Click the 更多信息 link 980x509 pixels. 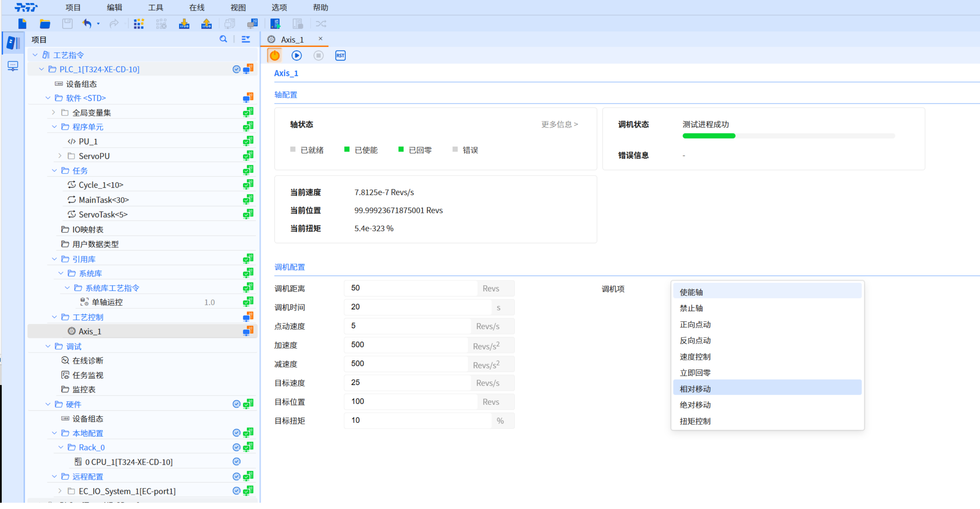point(559,124)
